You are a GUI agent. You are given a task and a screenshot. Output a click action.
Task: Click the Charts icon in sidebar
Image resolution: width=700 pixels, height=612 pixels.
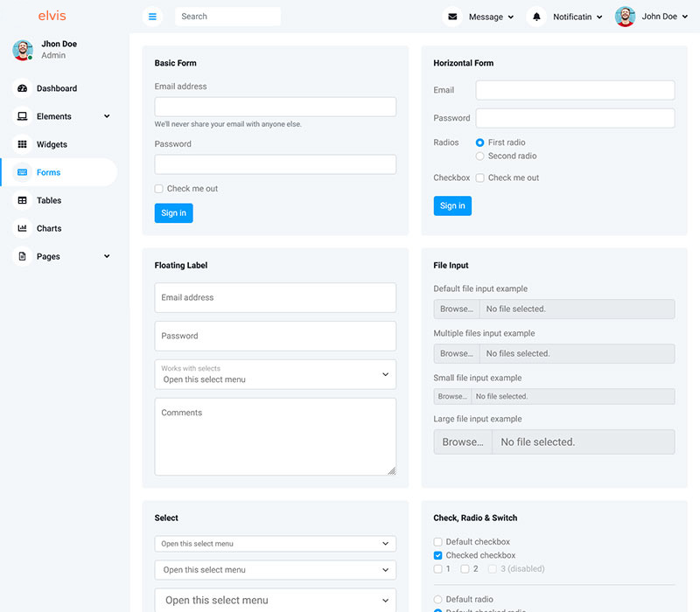(23, 228)
